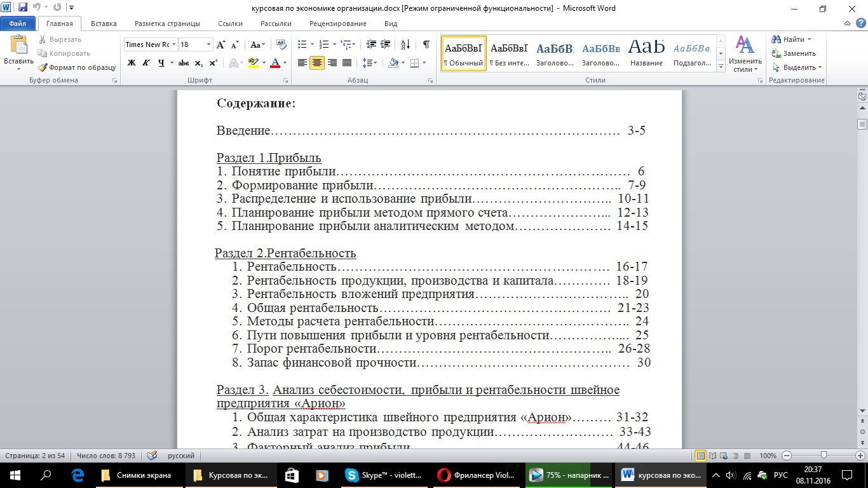
Task: Zoom out with the minus button
Action: pos(786,456)
